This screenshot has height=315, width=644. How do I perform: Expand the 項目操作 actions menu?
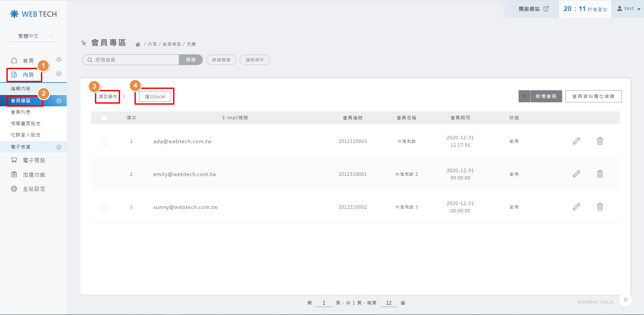(x=108, y=97)
